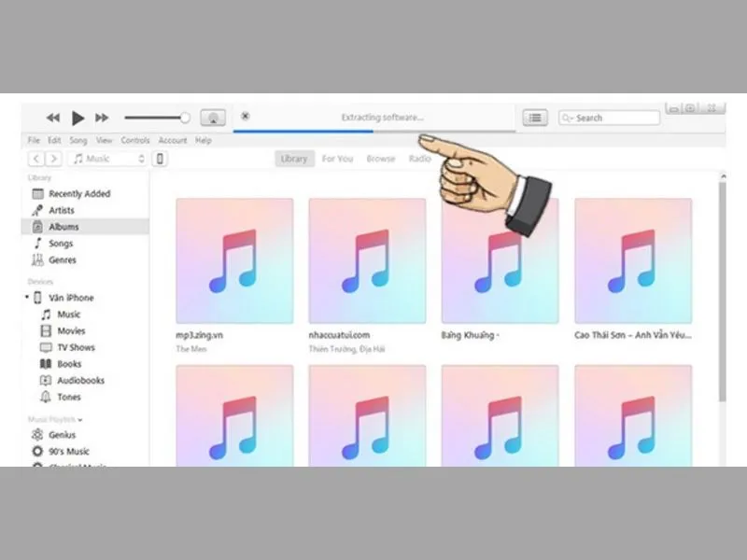Switch to the Library tab
747x560 pixels.
click(294, 159)
